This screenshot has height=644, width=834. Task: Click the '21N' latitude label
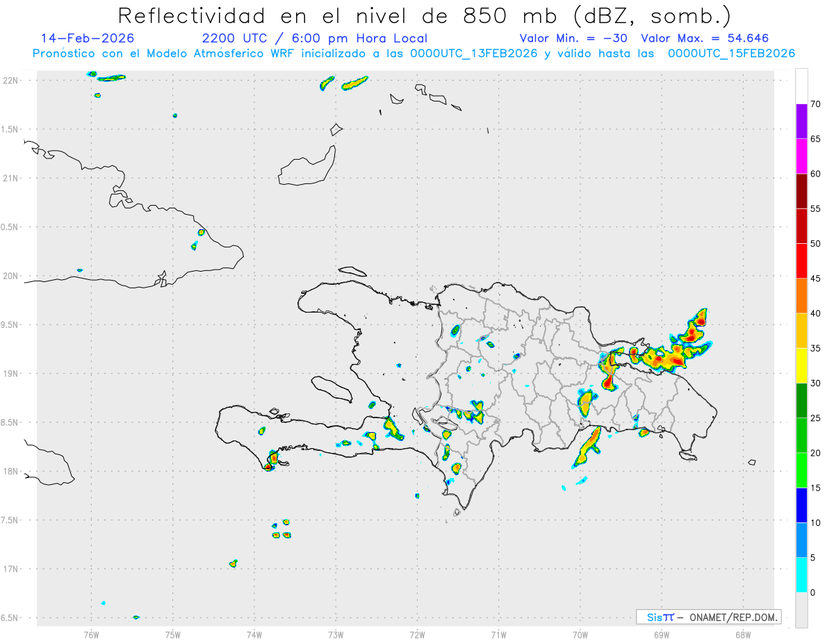(10, 179)
